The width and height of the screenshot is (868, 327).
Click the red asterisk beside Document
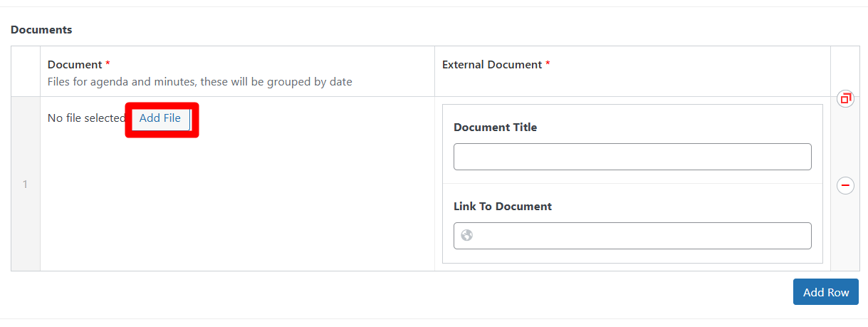[x=108, y=65]
